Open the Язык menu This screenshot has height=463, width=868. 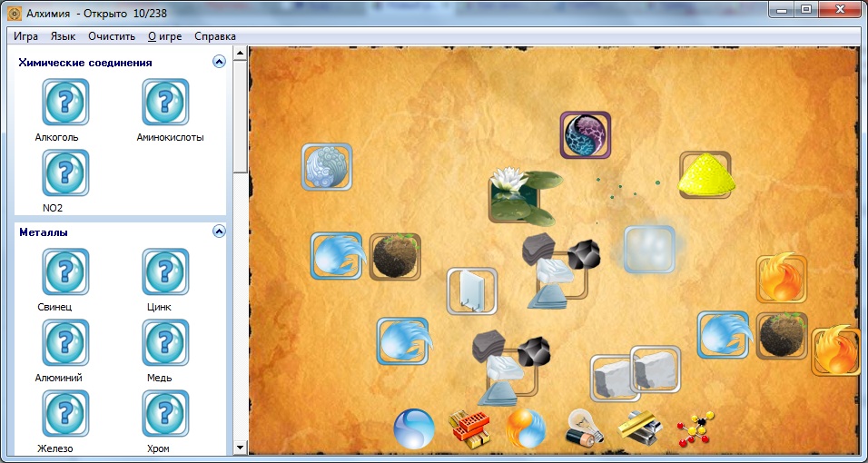[64, 36]
